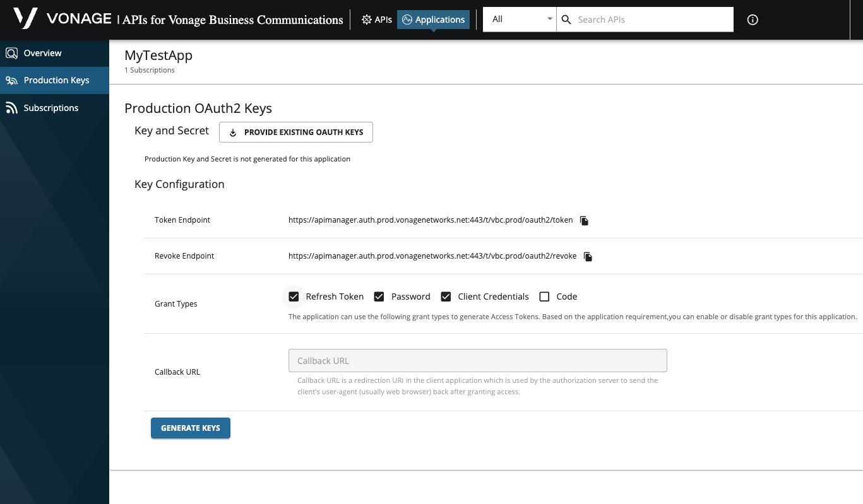Enable the Code grant type
The height and width of the screenshot is (504, 863).
[544, 296]
